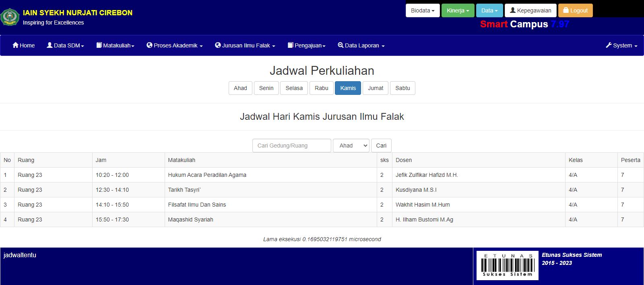Screen dimensions: 644x285
Task: Click the Etunas Sukses Sistem footer text
Action: [x=572, y=255]
